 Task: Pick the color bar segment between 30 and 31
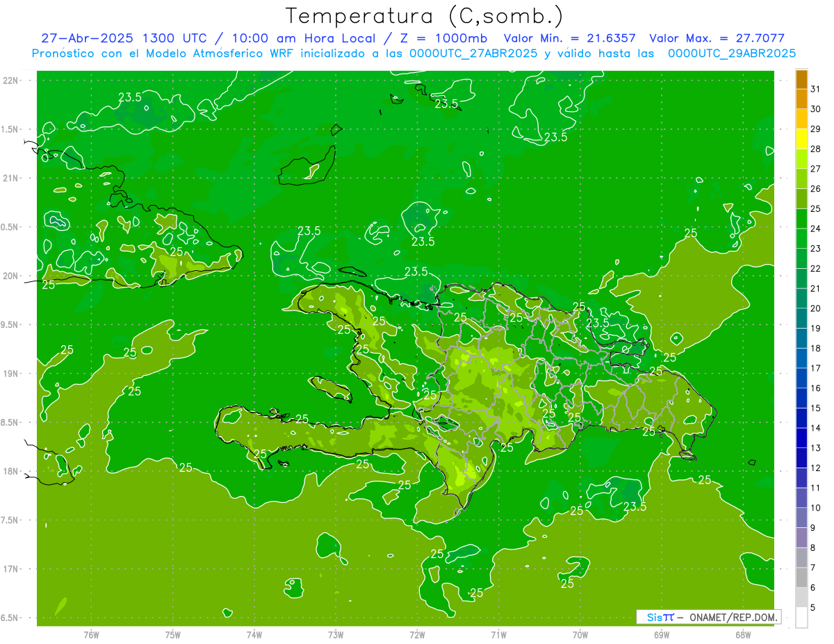pyautogui.click(x=801, y=99)
